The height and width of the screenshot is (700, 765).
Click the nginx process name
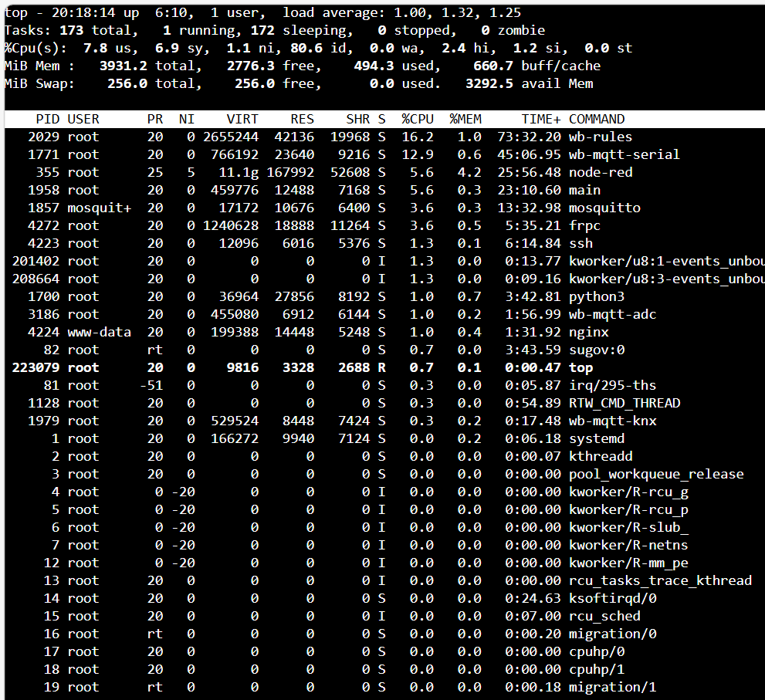[589, 332]
